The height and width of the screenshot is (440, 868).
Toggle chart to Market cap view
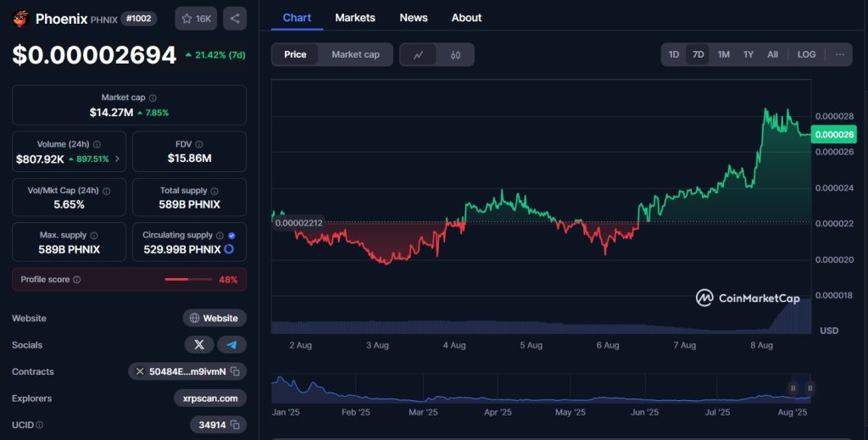point(355,54)
